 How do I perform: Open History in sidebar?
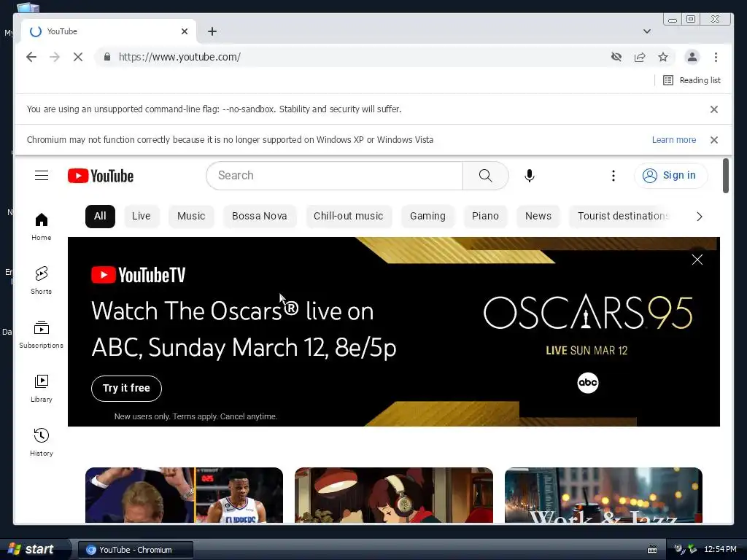pos(42,443)
